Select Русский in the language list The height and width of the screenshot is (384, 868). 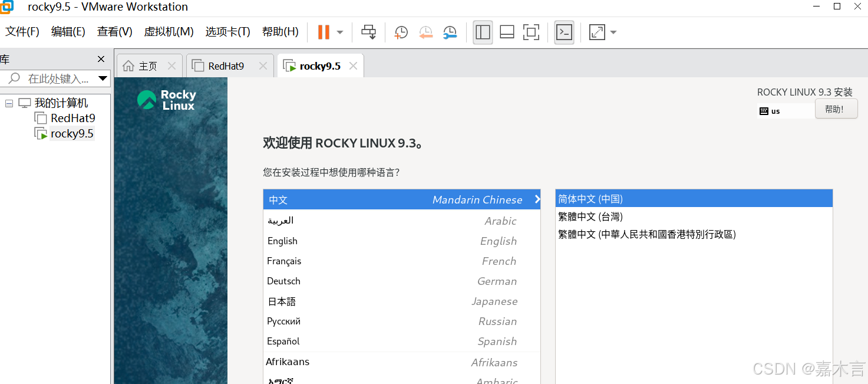click(x=402, y=321)
